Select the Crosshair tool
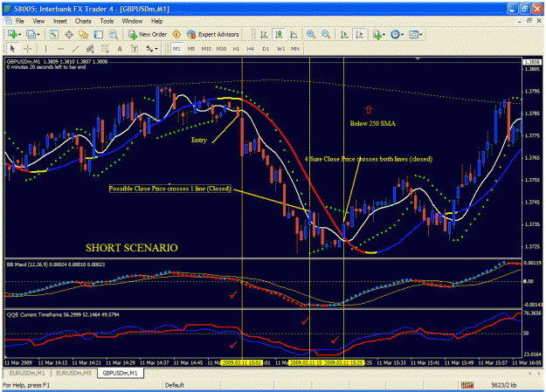 [28, 49]
